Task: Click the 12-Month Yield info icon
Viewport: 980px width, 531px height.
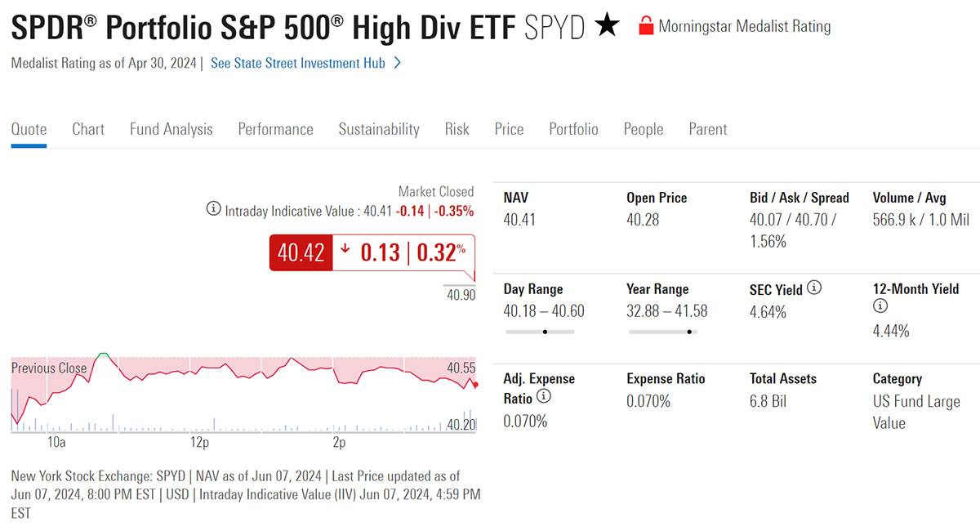Action: [880, 306]
